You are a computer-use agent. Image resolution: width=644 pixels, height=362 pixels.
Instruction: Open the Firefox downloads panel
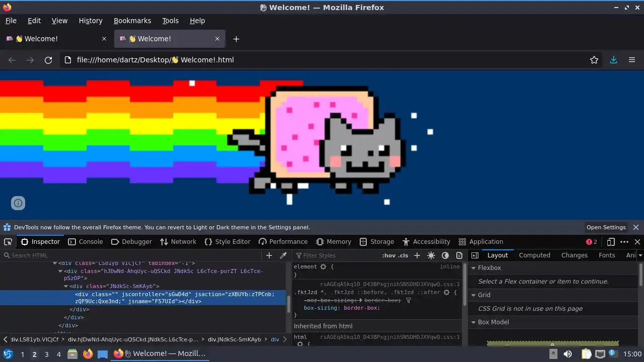(613, 60)
